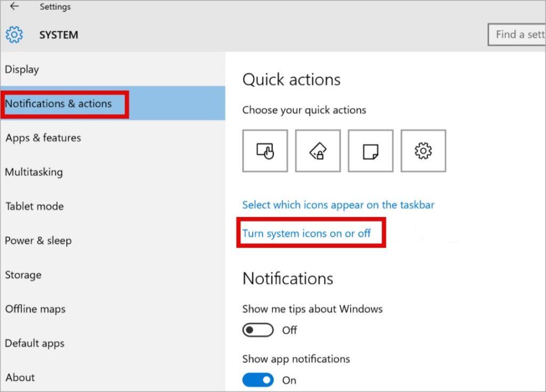
Task: Turn off Show app notifications
Action: [258, 380]
